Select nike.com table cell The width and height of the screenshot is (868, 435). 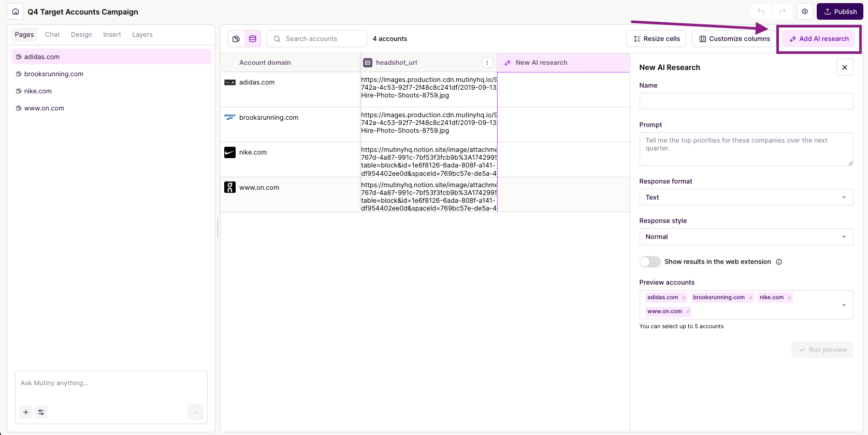click(x=290, y=159)
